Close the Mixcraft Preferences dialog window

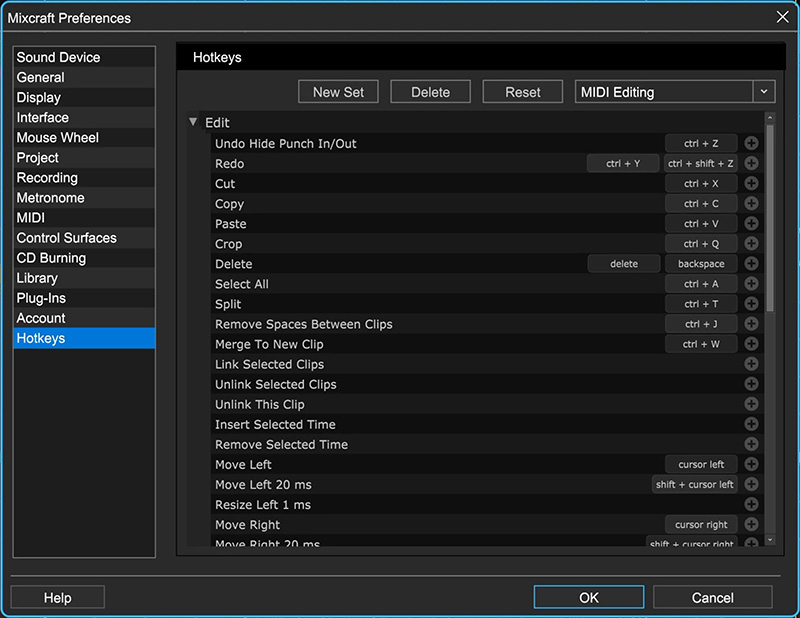[x=782, y=16]
